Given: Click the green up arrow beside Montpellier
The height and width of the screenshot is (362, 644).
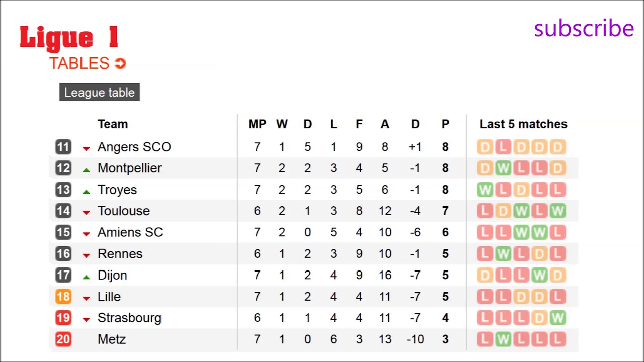Looking at the screenshot, I should pos(86,169).
